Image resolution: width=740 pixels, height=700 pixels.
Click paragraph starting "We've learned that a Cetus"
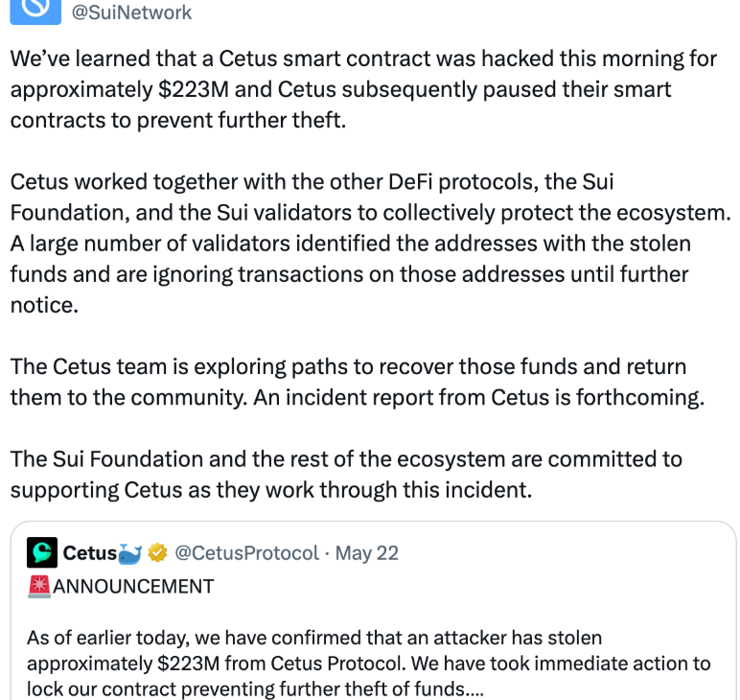tap(362, 89)
